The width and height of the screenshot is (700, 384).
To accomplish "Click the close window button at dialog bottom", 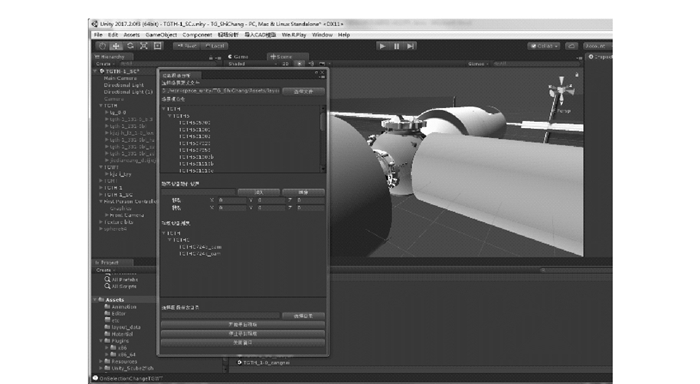I will [x=243, y=342].
